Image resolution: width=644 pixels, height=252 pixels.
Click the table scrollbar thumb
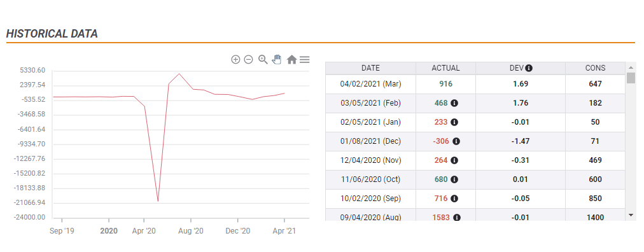point(631,78)
